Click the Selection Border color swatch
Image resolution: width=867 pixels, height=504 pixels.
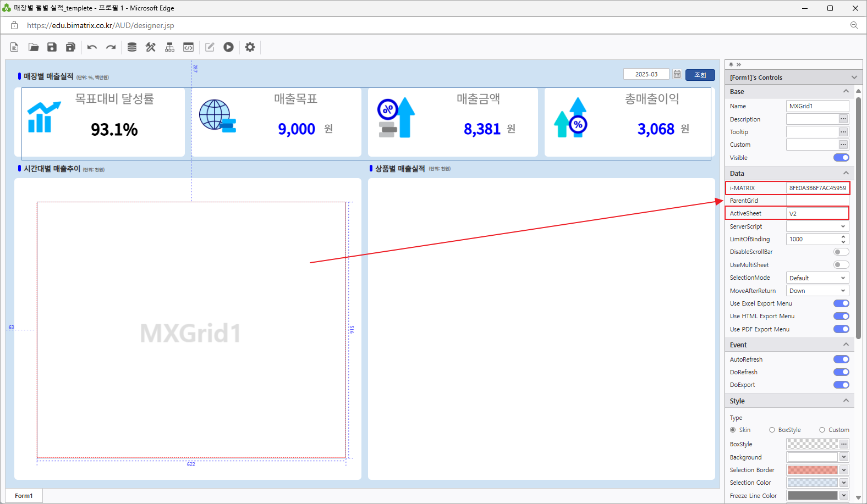click(812, 470)
